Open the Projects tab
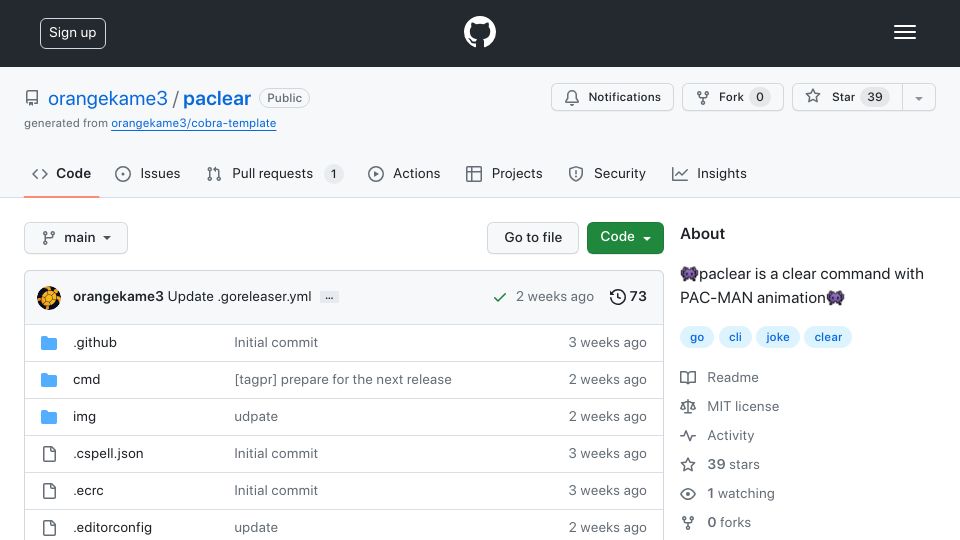960x540 pixels. 504,174
